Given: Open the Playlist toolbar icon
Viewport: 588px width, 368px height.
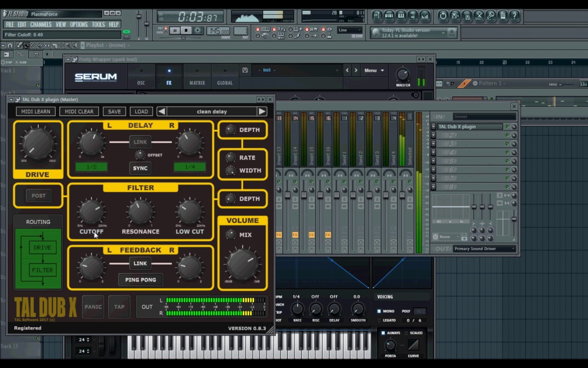Looking at the screenshot, I should pos(377,16).
